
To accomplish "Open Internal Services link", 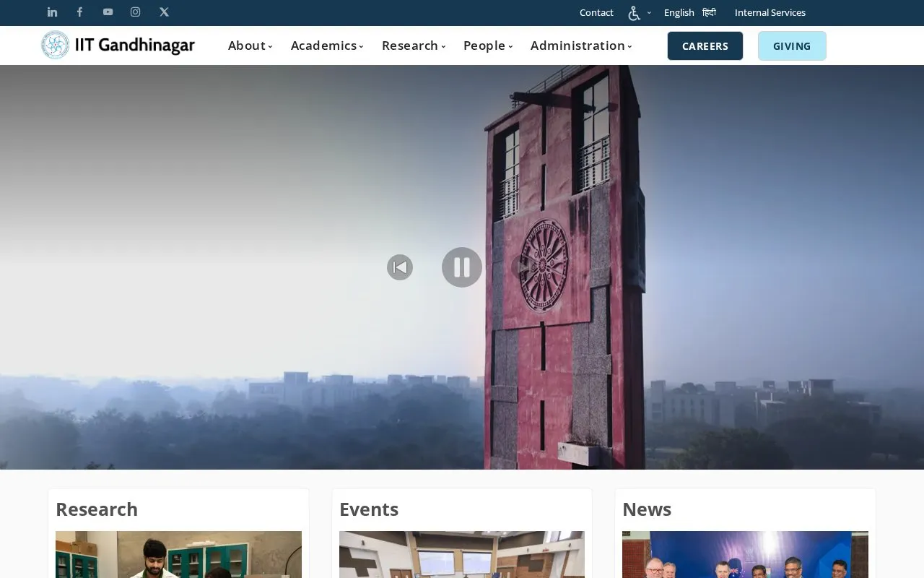I will point(770,12).
